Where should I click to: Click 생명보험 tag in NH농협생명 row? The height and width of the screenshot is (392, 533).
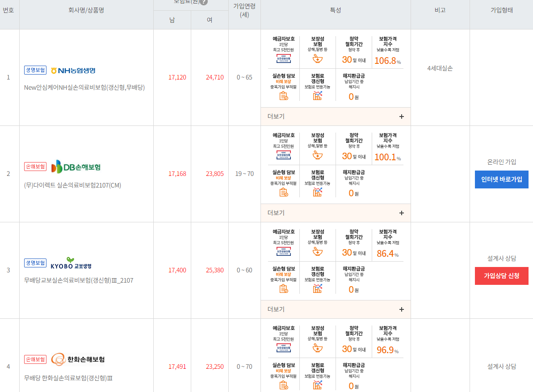(35, 70)
